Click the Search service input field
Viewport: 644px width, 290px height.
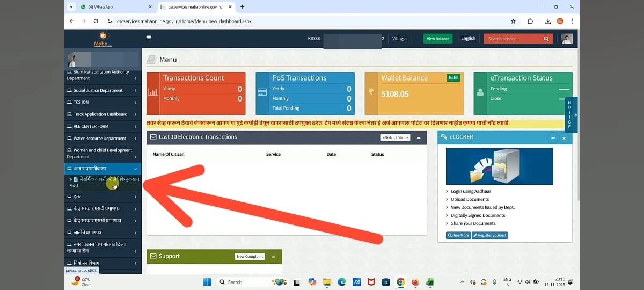coord(513,39)
